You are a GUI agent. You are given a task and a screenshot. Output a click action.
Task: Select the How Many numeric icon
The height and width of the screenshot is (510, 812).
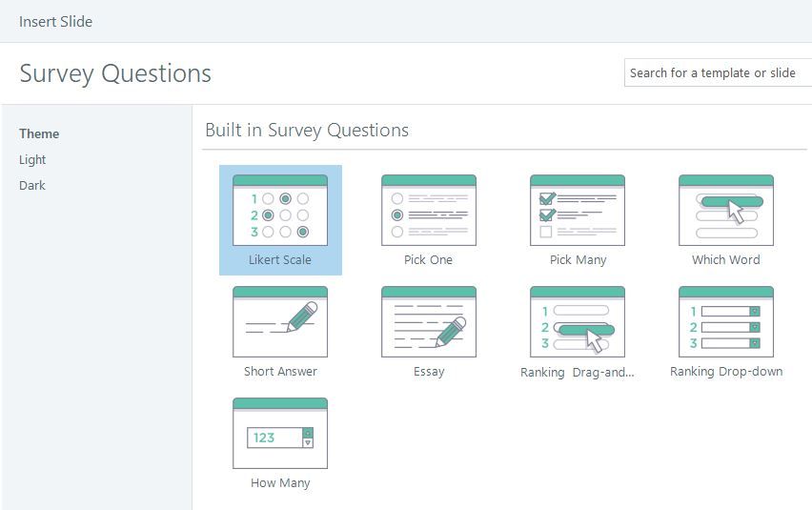click(280, 433)
